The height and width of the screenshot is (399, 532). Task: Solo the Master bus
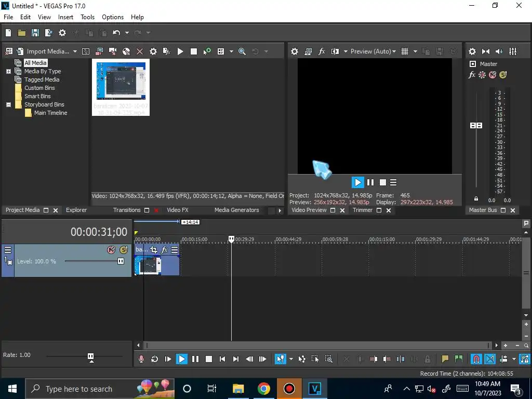point(503,75)
